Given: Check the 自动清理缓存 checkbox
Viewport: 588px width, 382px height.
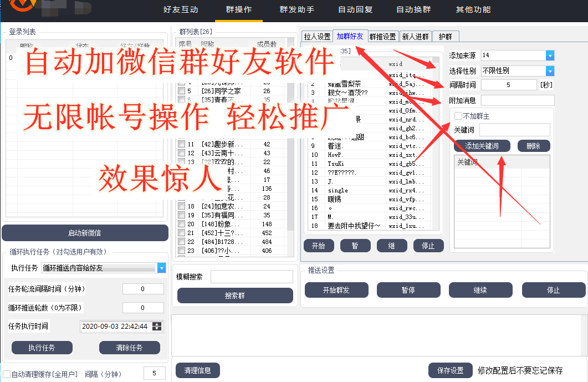Looking at the screenshot, I should click(7, 374).
